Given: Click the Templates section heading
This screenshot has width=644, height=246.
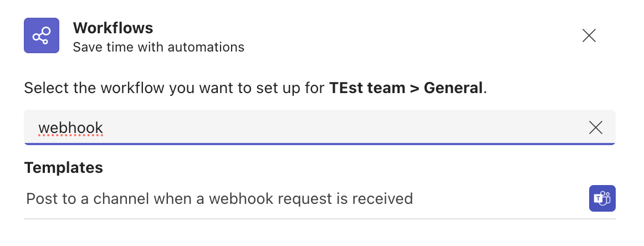Looking at the screenshot, I should pyautogui.click(x=64, y=168).
